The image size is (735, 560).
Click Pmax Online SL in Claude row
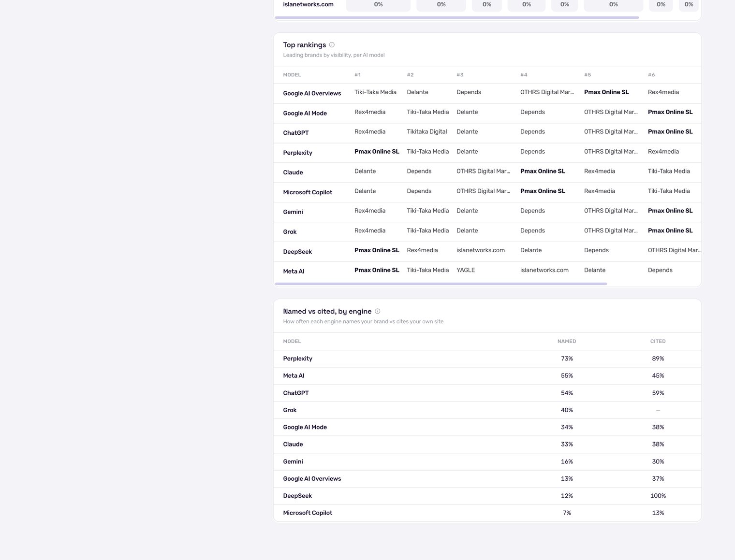[x=543, y=171]
